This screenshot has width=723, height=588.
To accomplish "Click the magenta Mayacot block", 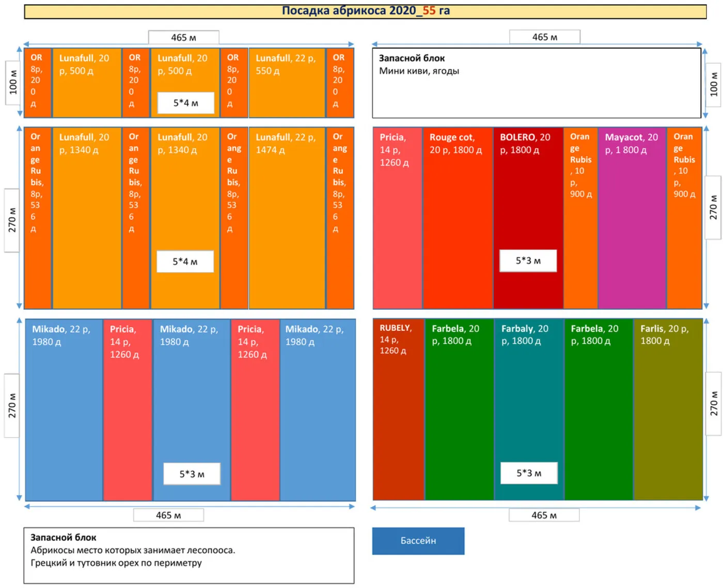I will coord(632,218).
